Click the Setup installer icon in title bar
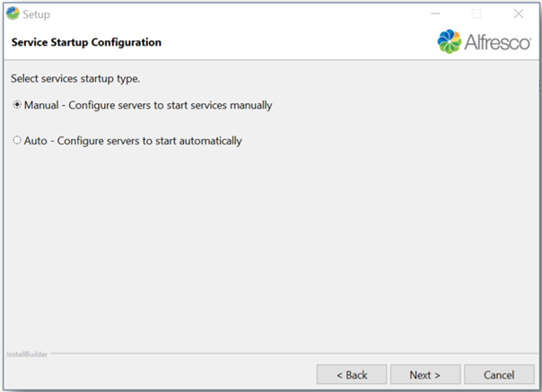542x392 pixels. (13, 14)
